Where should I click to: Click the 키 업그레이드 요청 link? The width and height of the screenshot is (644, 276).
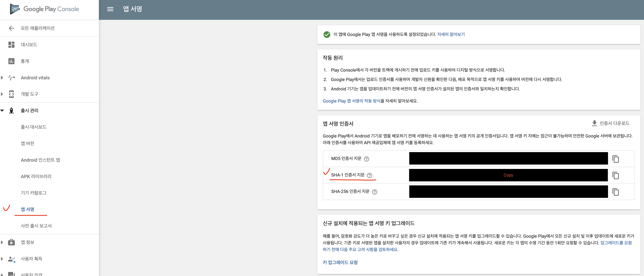point(340,262)
